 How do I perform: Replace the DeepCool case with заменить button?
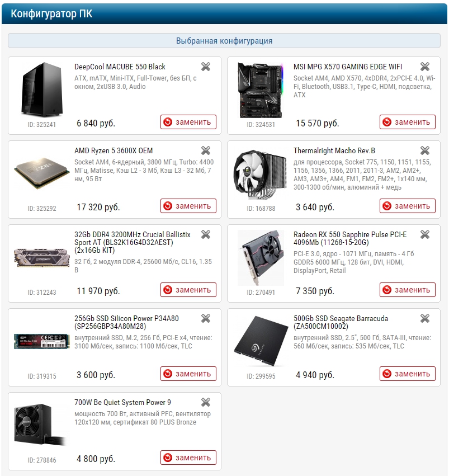pos(188,122)
